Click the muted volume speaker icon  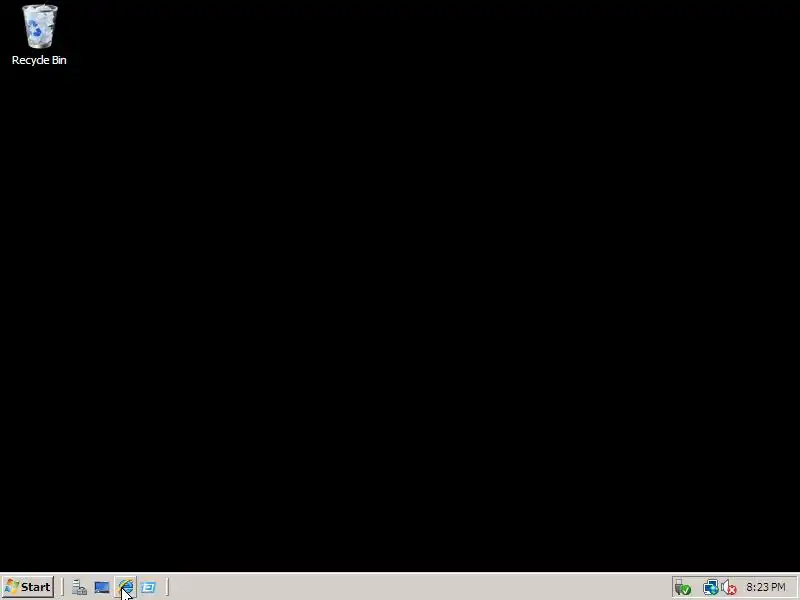729,588
